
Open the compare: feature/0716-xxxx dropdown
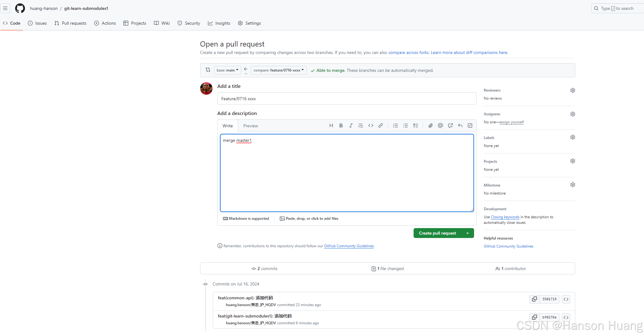tap(279, 70)
